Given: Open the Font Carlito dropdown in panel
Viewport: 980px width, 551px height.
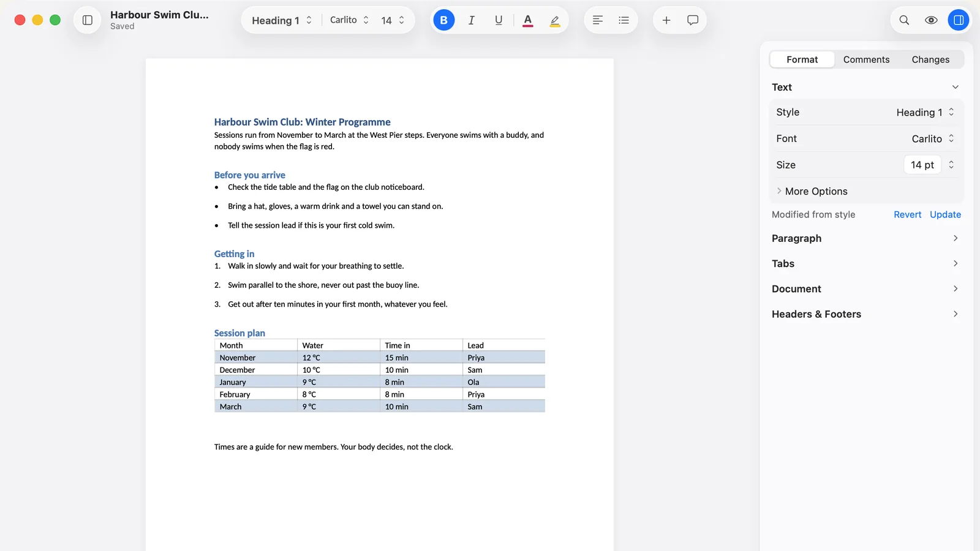Looking at the screenshot, I should 933,138.
